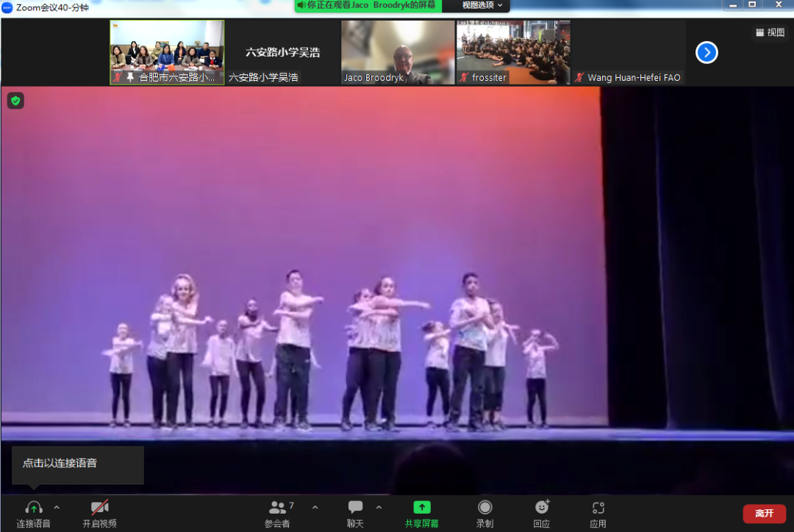Screen dimensions: 794x532
Task: Click the 点击以连接语音 tooltip
Action: click(x=78, y=464)
